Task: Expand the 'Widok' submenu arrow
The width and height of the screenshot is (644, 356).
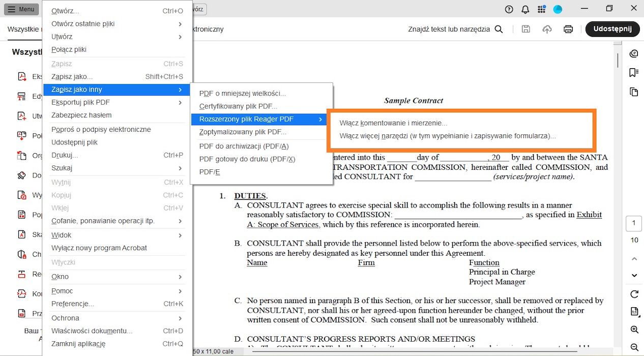Action: pos(181,235)
